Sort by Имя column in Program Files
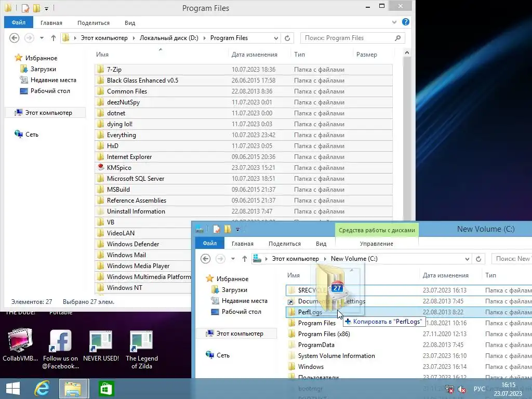 [162, 54]
